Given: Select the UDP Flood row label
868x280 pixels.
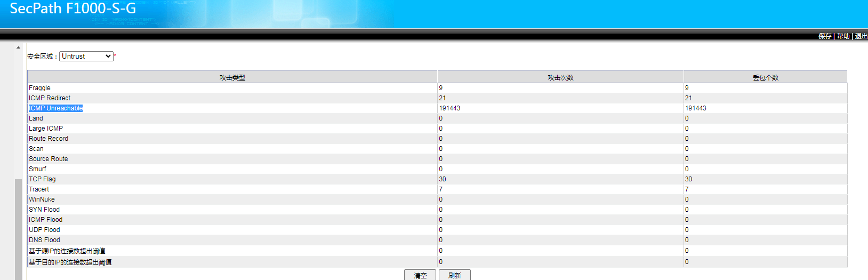Looking at the screenshot, I should (44, 230).
